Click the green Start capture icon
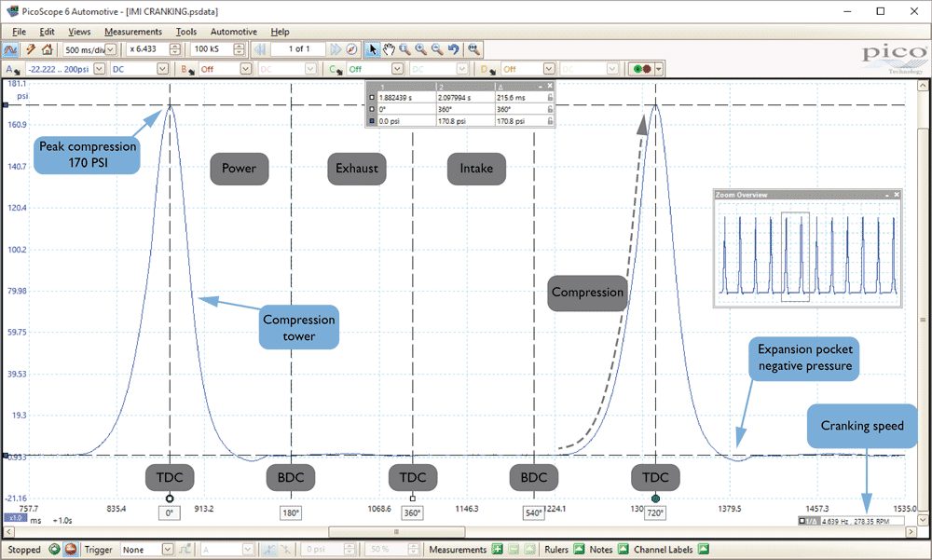Image resolution: width=932 pixels, height=560 pixels. point(54,550)
